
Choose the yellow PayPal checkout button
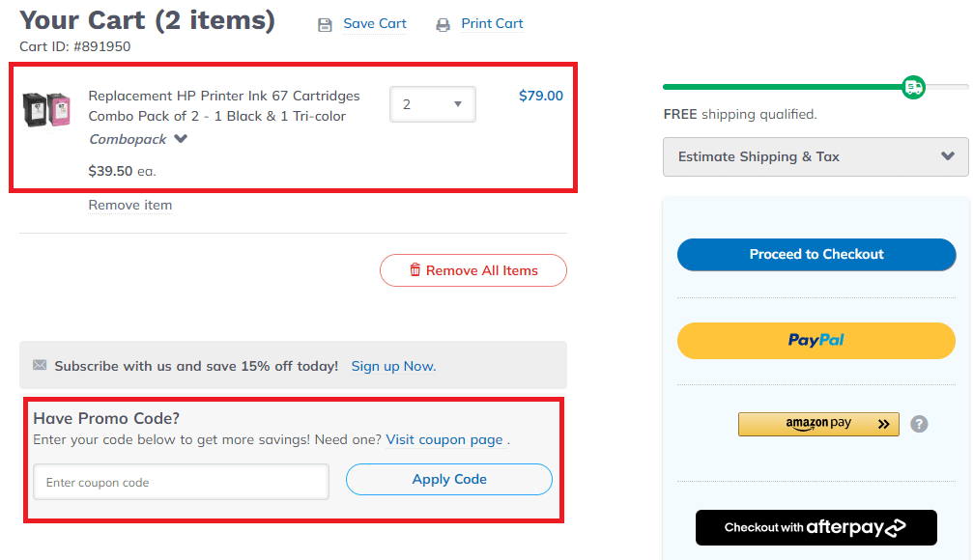point(816,340)
